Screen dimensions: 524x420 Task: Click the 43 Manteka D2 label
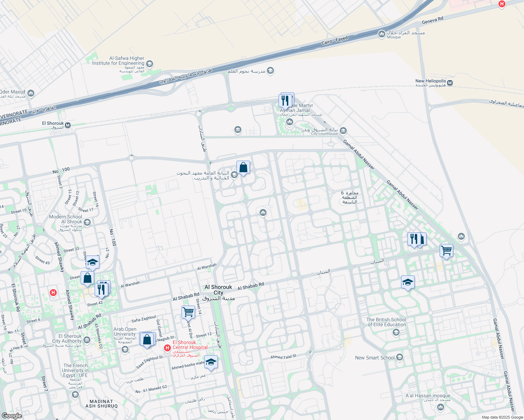pyautogui.click(x=98, y=336)
